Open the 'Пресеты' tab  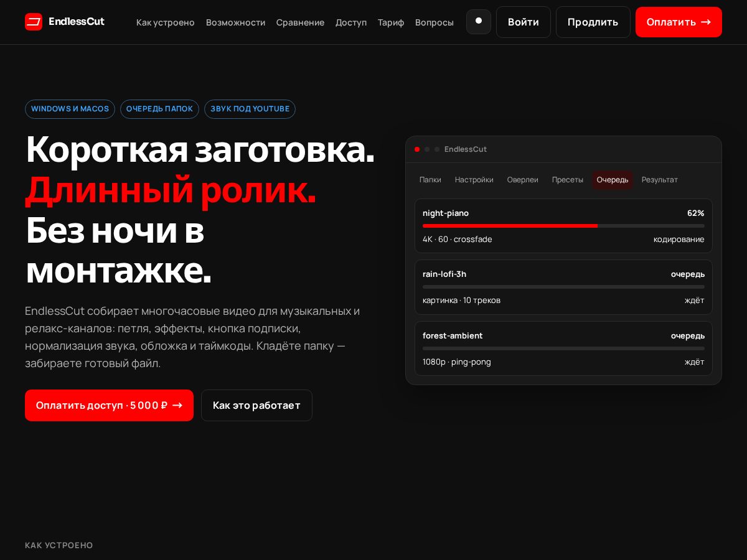(x=568, y=180)
